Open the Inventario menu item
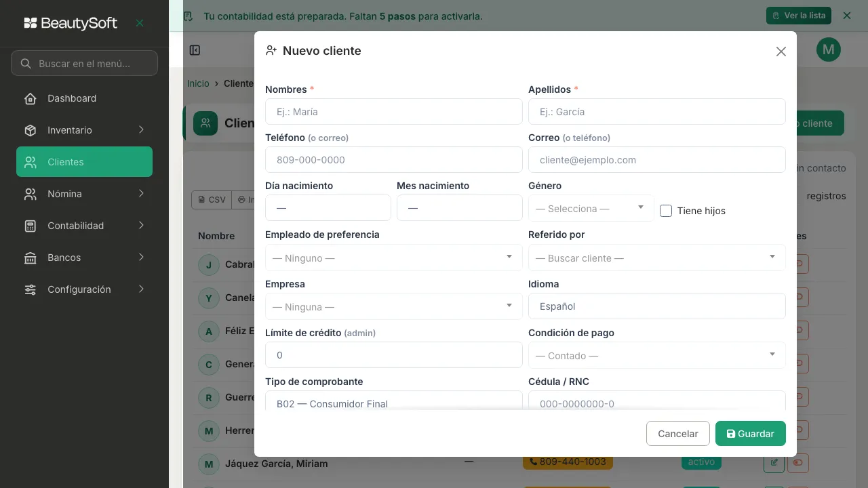 click(x=84, y=130)
